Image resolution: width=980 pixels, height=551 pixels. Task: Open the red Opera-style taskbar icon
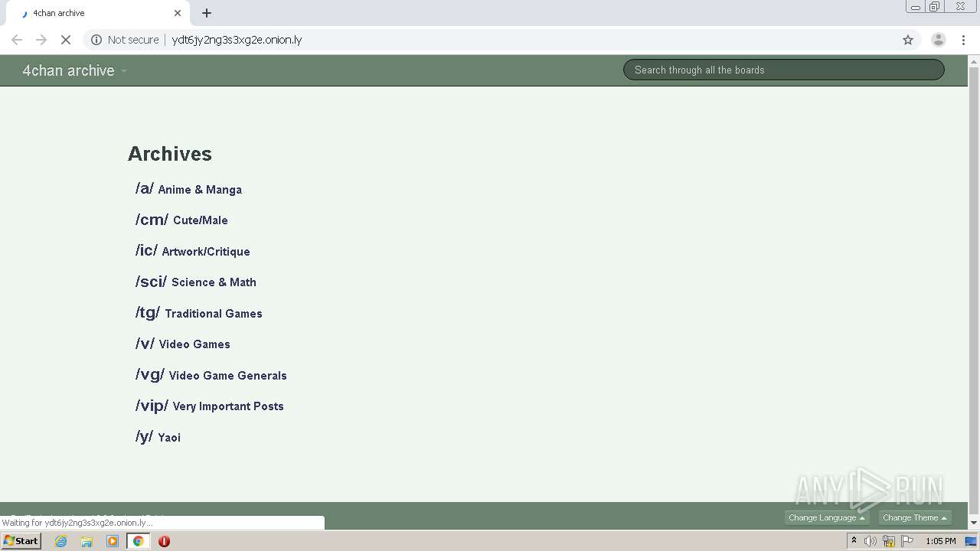click(164, 541)
